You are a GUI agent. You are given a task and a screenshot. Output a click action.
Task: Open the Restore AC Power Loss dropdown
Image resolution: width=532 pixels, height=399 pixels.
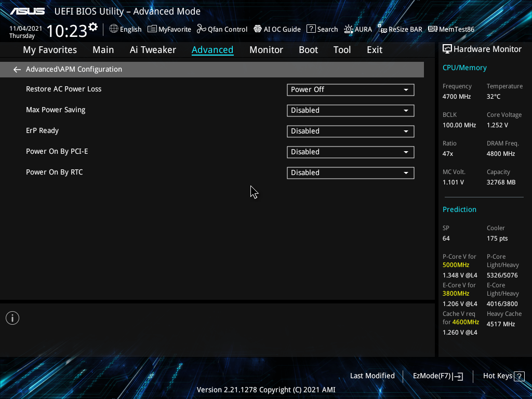pyautogui.click(x=351, y=89)
